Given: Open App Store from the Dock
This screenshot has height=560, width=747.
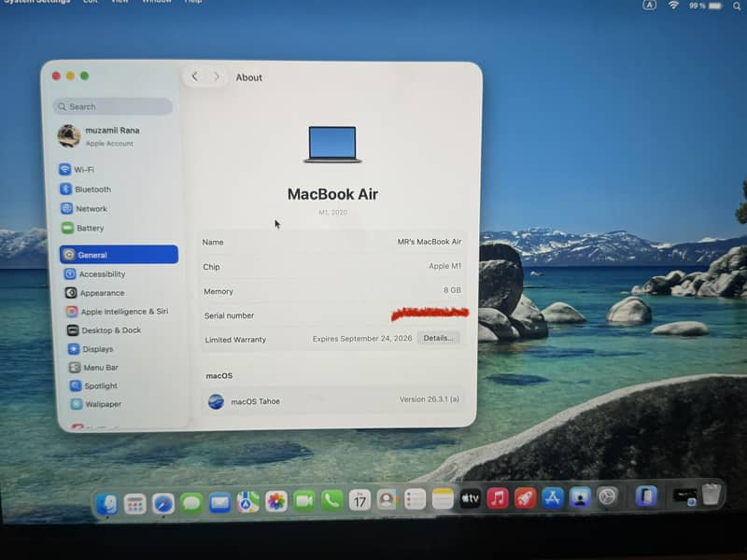Looking at the screenshot, I should point(553,497).
